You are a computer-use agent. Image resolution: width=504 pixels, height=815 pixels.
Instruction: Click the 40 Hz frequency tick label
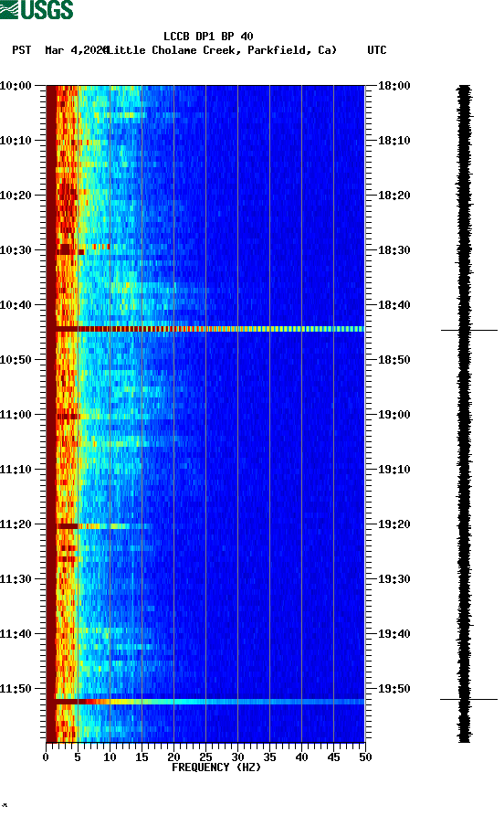pyautogui.click(x=301, y=757)
